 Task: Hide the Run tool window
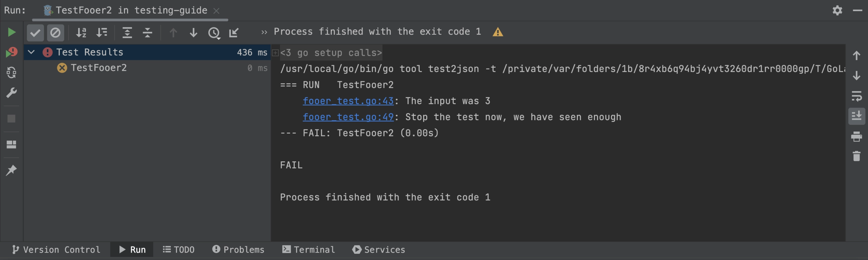[857, 11]
